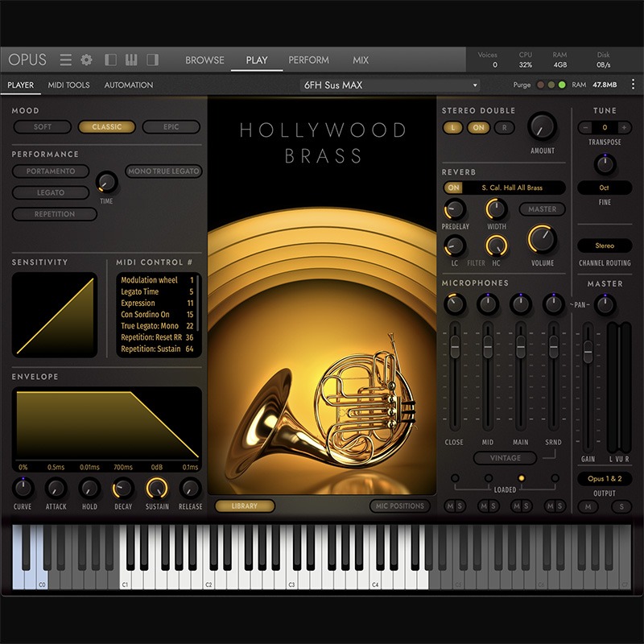Click the reverb HC filter knob
Image resolution: width=644 pixels, height=644 pixels.
[x=497, y=246]
